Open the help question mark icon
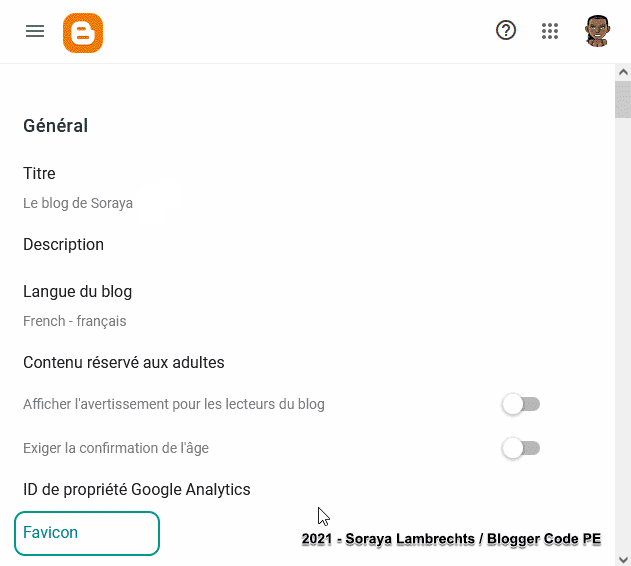The image size is (631, 566). (x=506, y=31)
